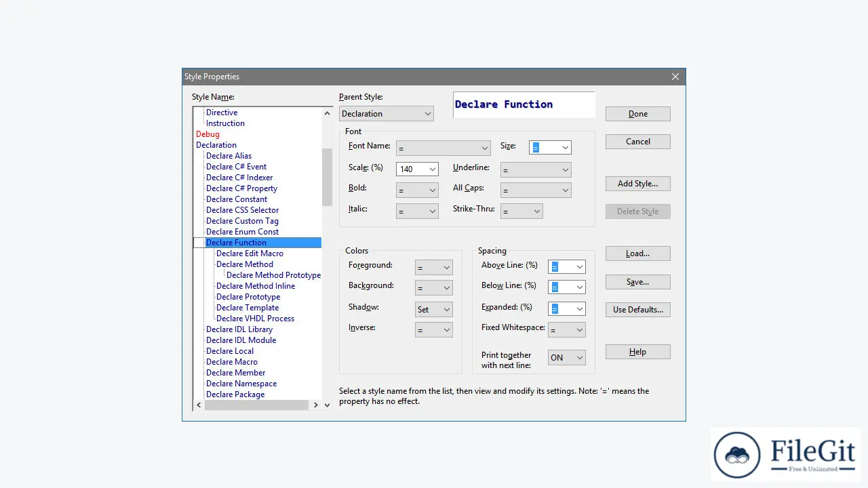868x488 pixels.
Task: Open the Background color dropdown
Action: coord(433,288)
